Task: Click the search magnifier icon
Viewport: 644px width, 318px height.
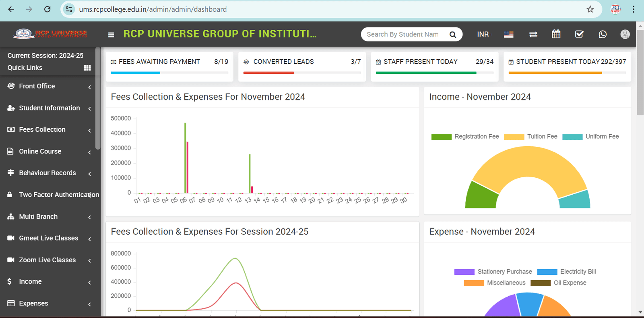Action: (x=453, y=35)
